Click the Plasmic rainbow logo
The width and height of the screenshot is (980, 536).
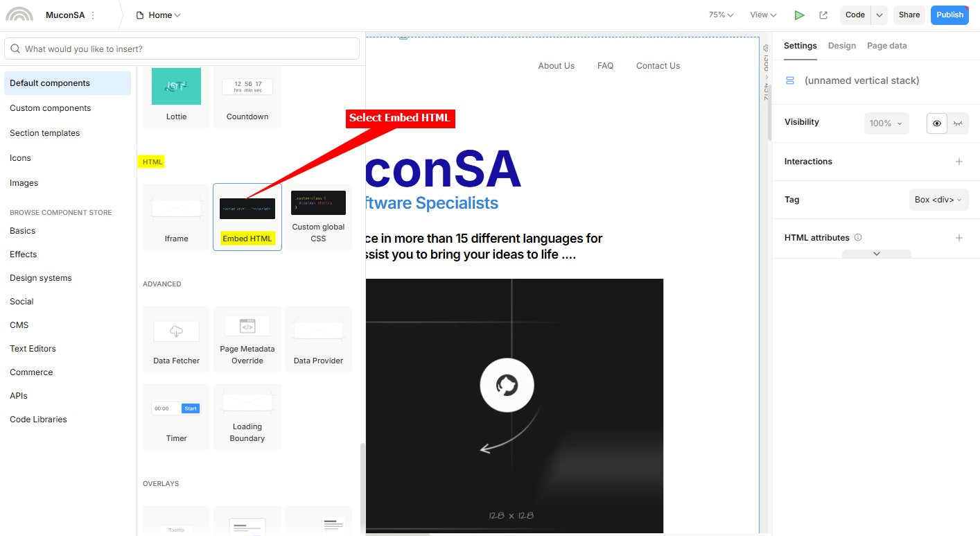(x=19, y=15)
